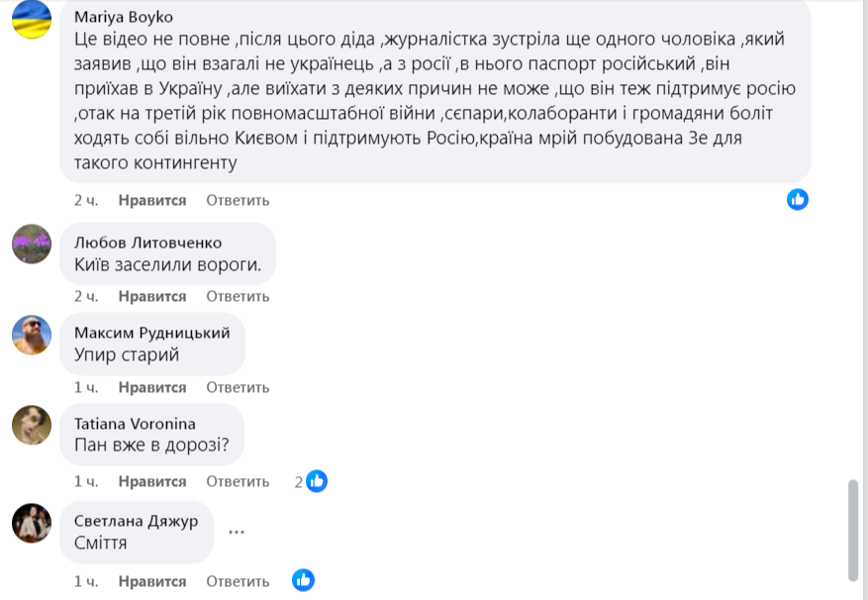Click Tatiana Voronina's profile avatar

(x=32, y=425)
